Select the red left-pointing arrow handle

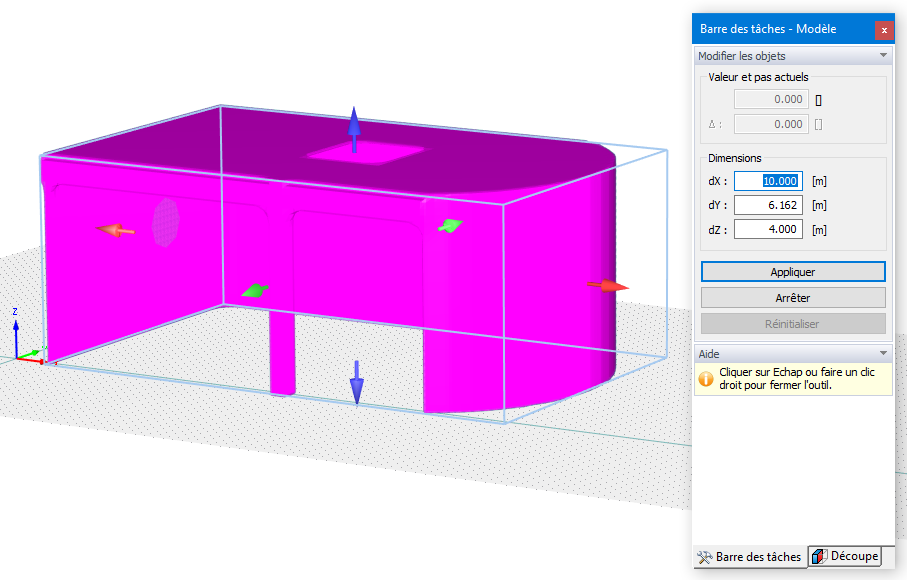click(x=115, y=230)
